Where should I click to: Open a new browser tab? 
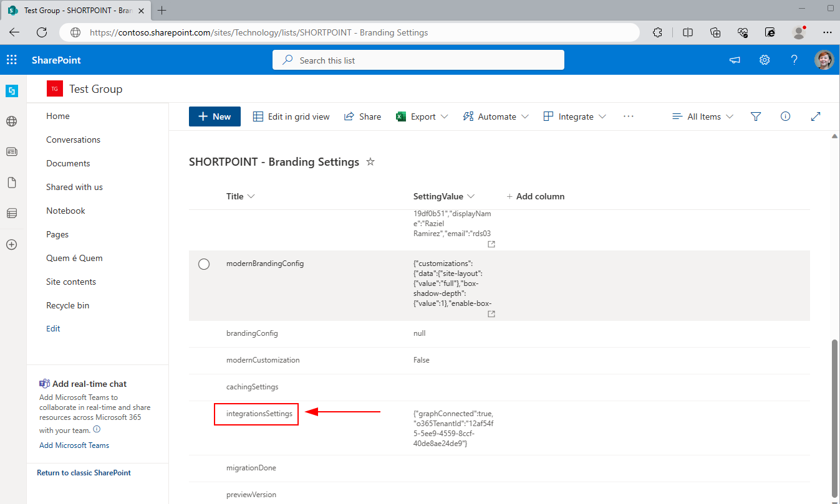(x=162, y=10)
